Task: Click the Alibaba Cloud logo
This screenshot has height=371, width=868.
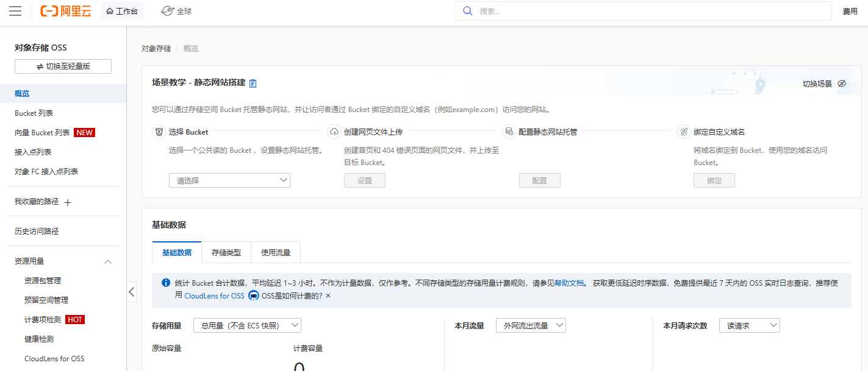Action: (x=65, y=10)
